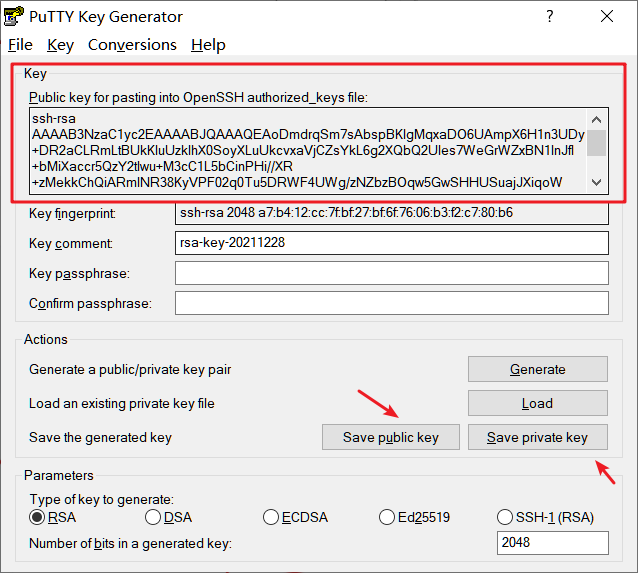The height and width of the screenshot is (573, 638).
Task: Click the 'Key fingerprint:' label
Action: pyautogui.click(x=72, y=214)
